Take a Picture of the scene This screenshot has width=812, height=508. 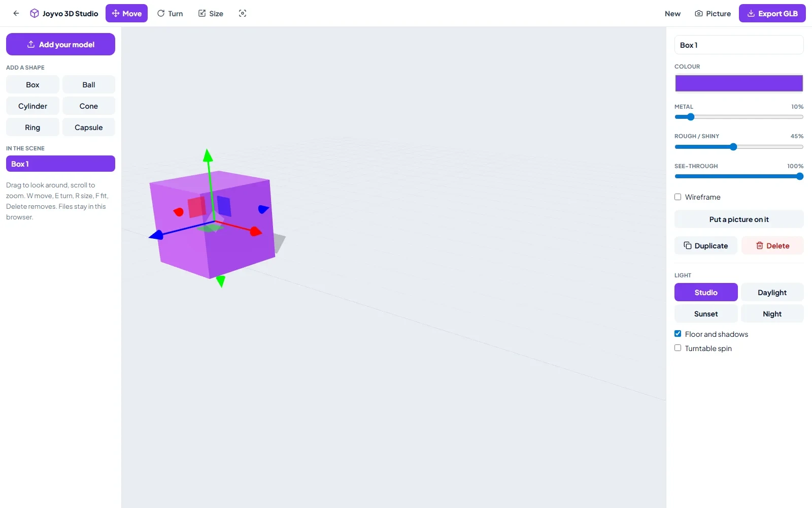click(x=713, y=13)
